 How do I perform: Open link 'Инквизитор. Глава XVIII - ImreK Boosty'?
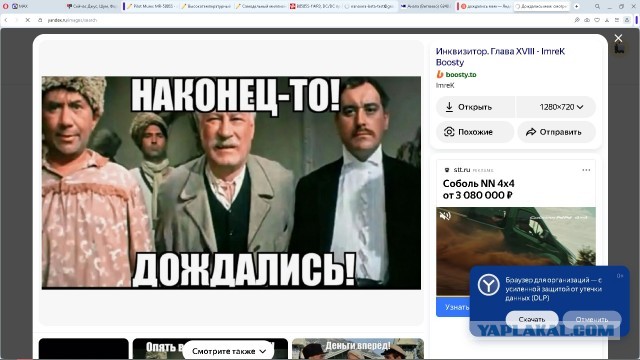tap(500, 57)
